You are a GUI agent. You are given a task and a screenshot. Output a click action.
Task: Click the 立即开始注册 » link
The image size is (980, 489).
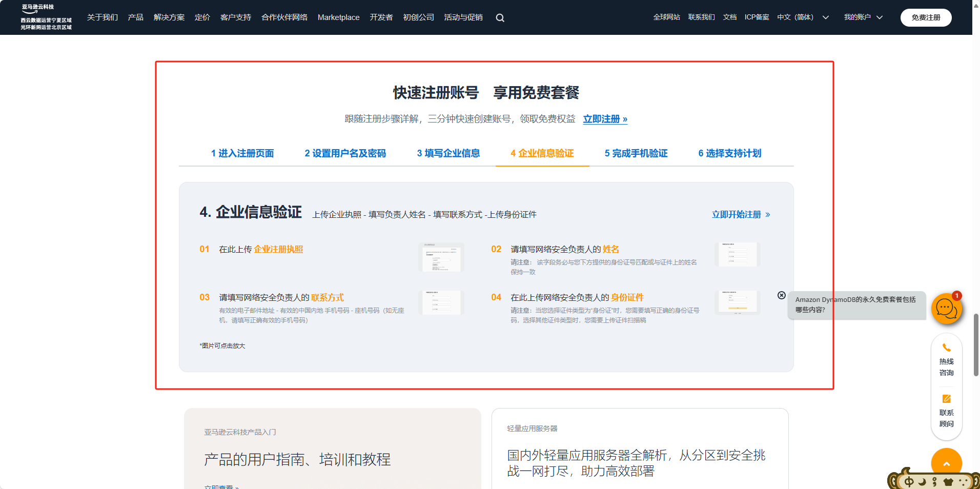click(x=741, y=215)
